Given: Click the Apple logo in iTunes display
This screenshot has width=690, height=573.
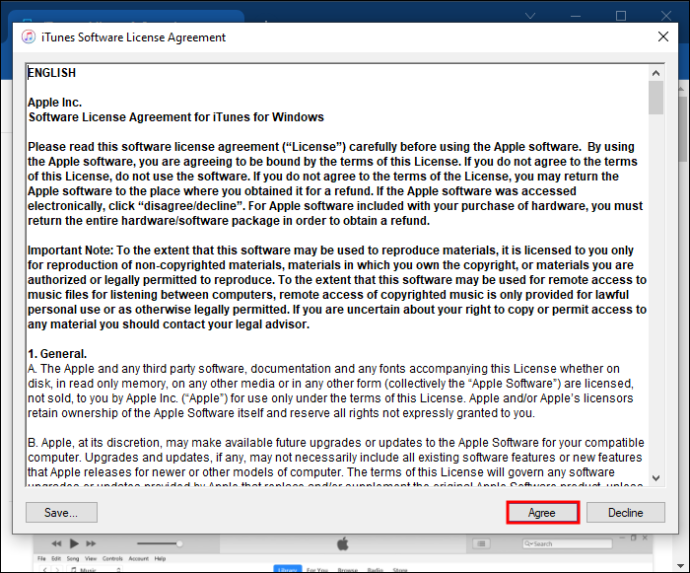Looking at the screenshot, I should 343,544.
